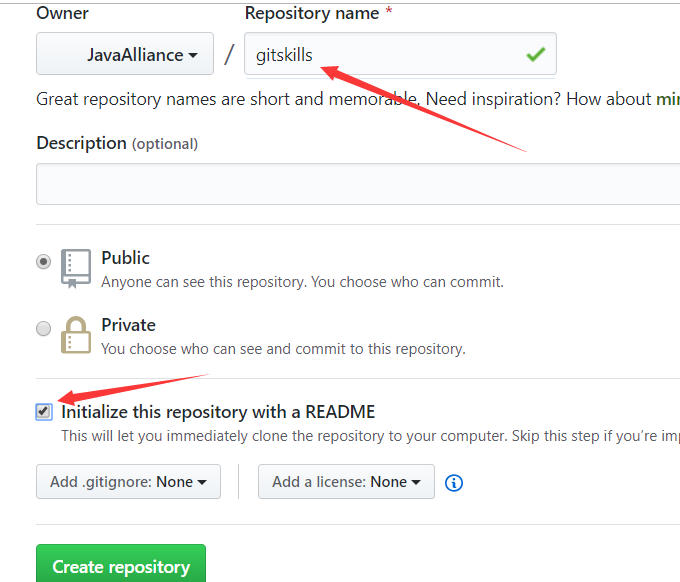Screen dimensions: 680x582
Task: Click the empty Description input field
Action: pyautogui.click(x=358, y=184)
